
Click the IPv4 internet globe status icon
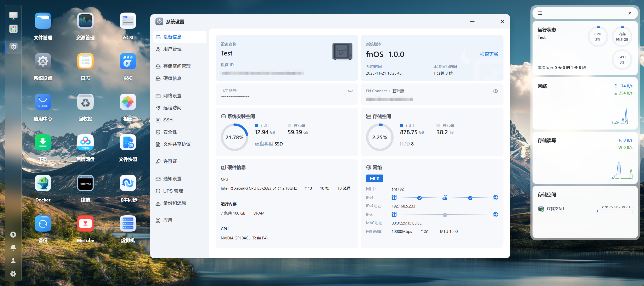coord(495,198)
